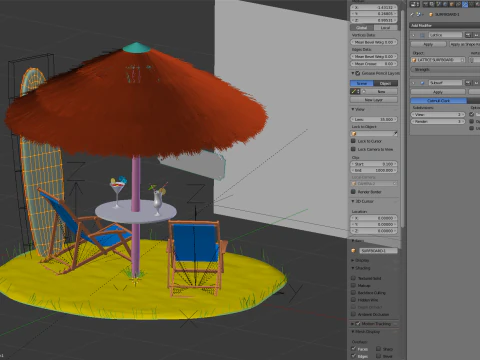Enable Hidden Wire checkbox
This screenshot has height=360, width=480.
[x=353, y=300]
